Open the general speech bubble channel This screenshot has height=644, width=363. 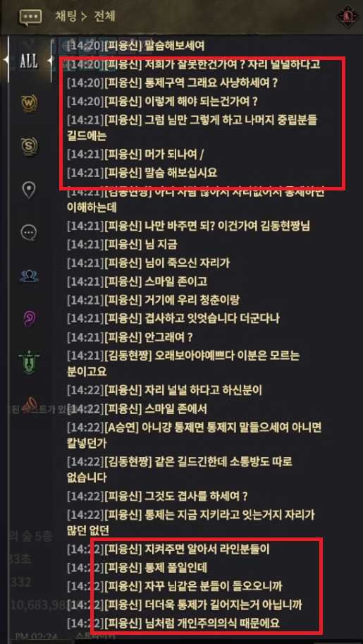point(29,233)
